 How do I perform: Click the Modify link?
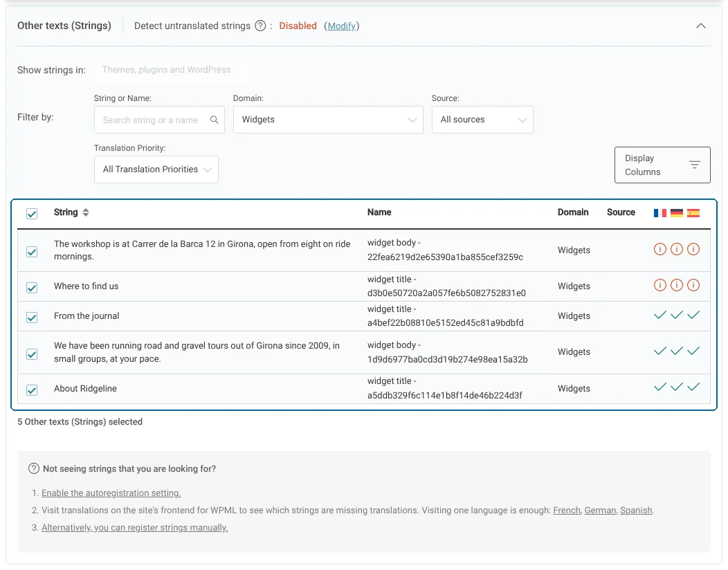(x=342, y=26)
